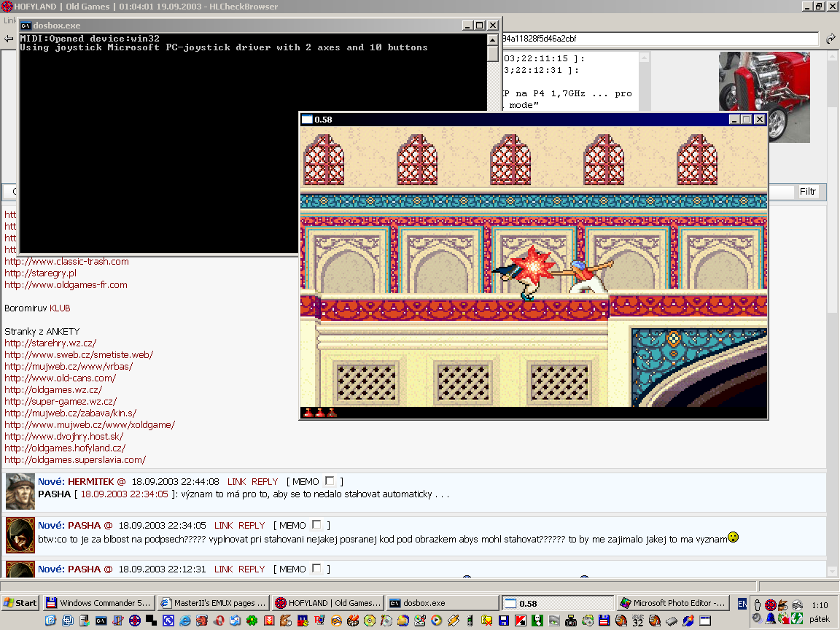Image resolution: width=840 pixels, height=630 pixels.
Task: Click the red target HOFYLAND tray icon
Action: (770, 604)
